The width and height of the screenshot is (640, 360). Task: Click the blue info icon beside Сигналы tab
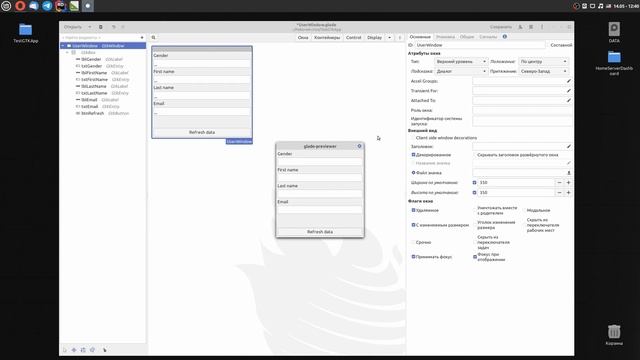pos(505,37)
